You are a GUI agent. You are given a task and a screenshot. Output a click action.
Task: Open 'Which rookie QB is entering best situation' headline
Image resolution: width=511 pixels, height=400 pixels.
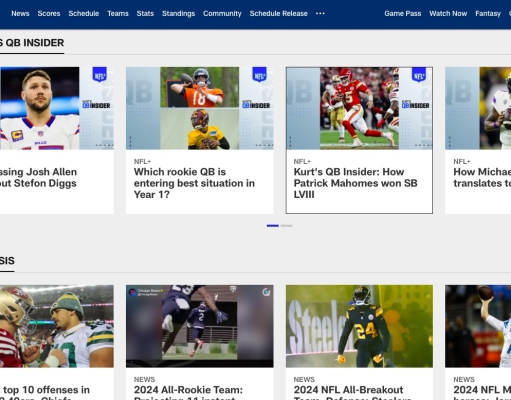coord(194,183)
